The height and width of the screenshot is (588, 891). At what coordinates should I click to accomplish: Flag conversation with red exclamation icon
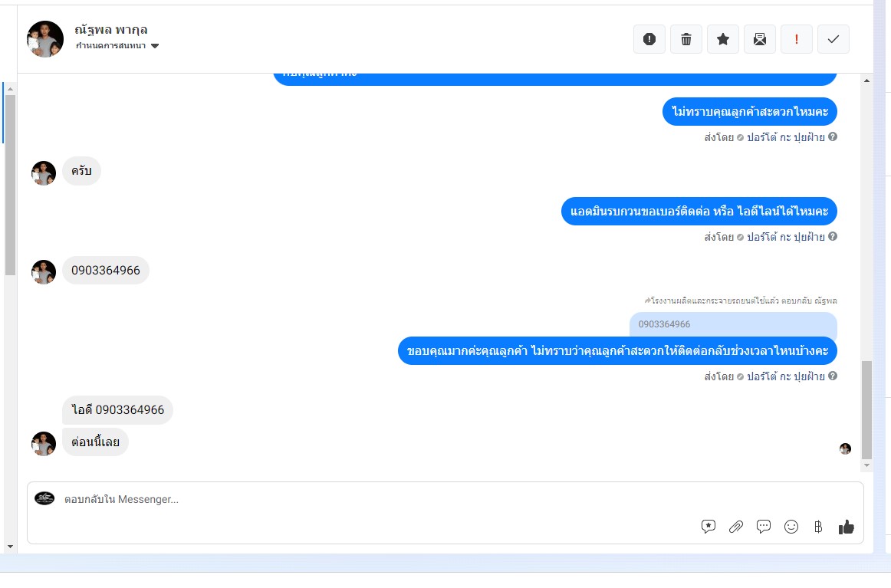[x=796, y=39]
